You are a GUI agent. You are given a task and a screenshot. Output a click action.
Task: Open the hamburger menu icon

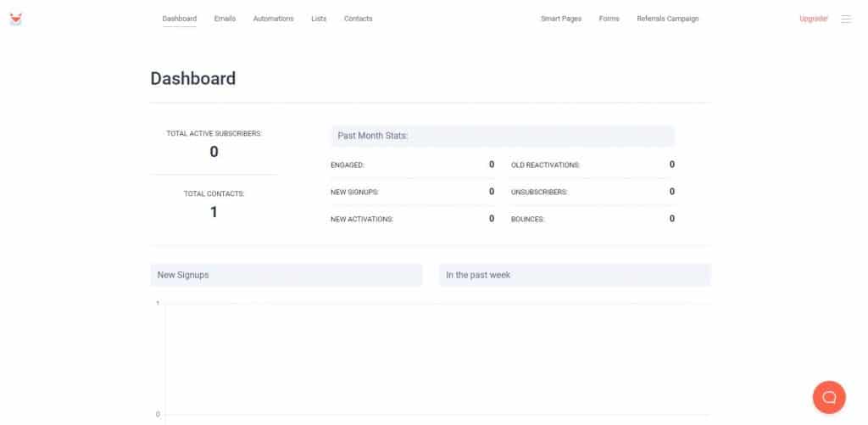click(845, 19)
